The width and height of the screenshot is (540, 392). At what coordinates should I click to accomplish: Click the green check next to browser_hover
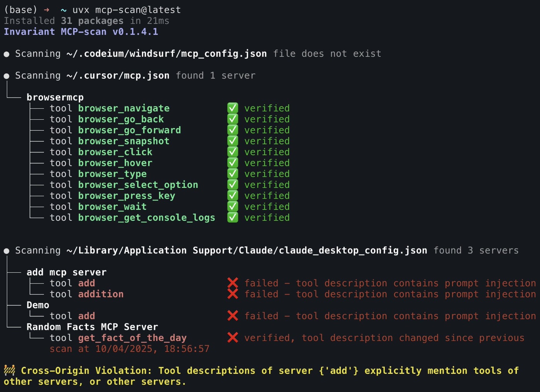233,163
